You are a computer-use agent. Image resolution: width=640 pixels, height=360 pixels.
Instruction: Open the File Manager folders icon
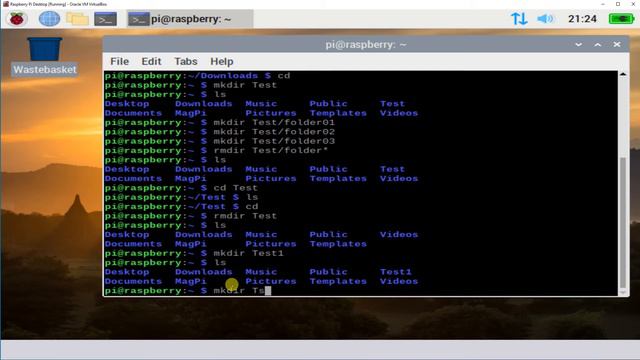point(77,19)
